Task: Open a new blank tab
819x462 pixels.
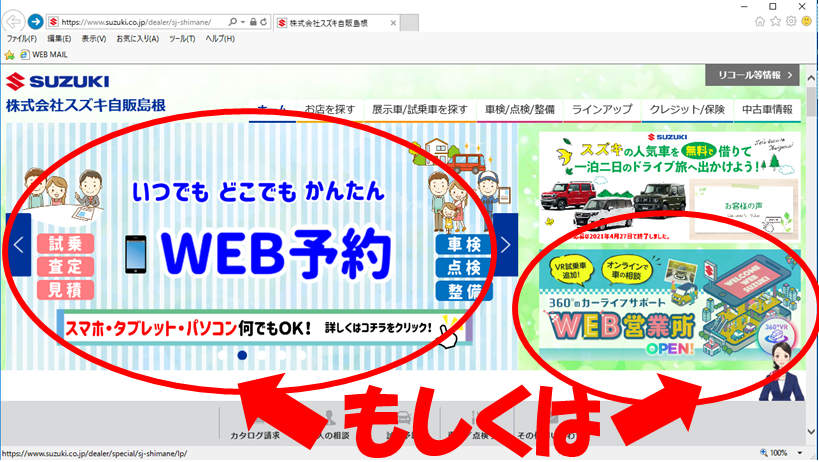Action: point(410,23)
